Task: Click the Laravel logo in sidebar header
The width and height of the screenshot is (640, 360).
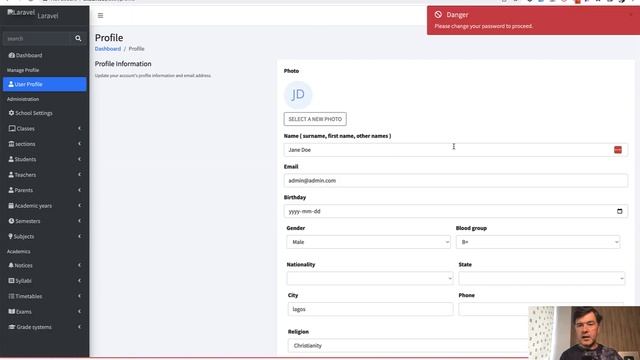Action: coord(21,12)
